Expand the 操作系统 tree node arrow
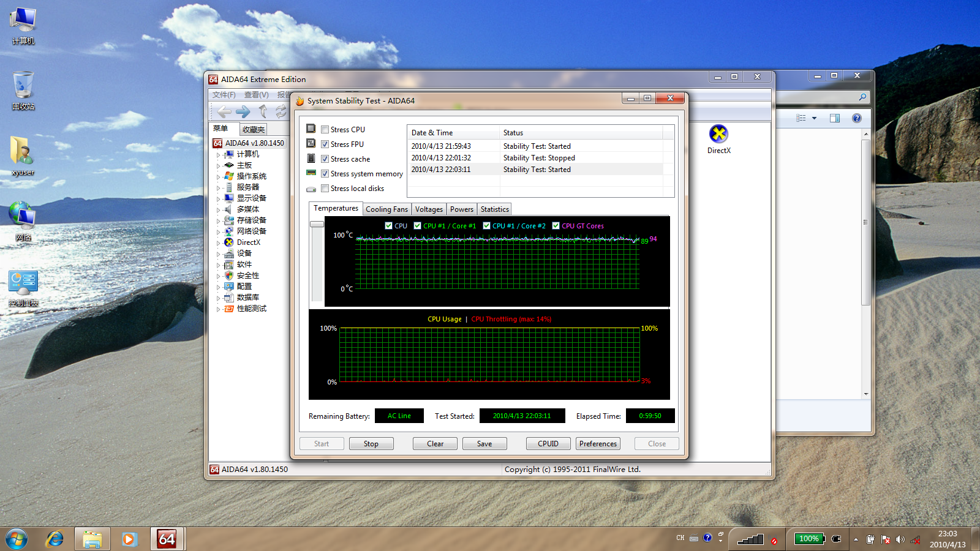 coord(218,177)
